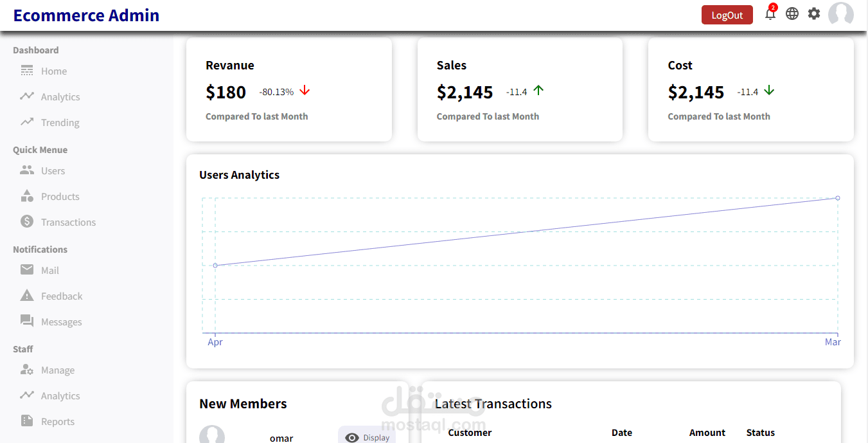Open the Products section
This screenshot has height=443, width=868.
pos(60,196)
